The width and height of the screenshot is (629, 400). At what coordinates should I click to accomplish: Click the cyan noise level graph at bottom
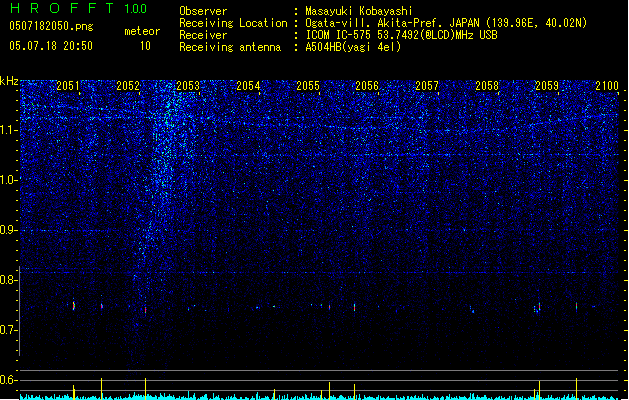coord(319,397)
